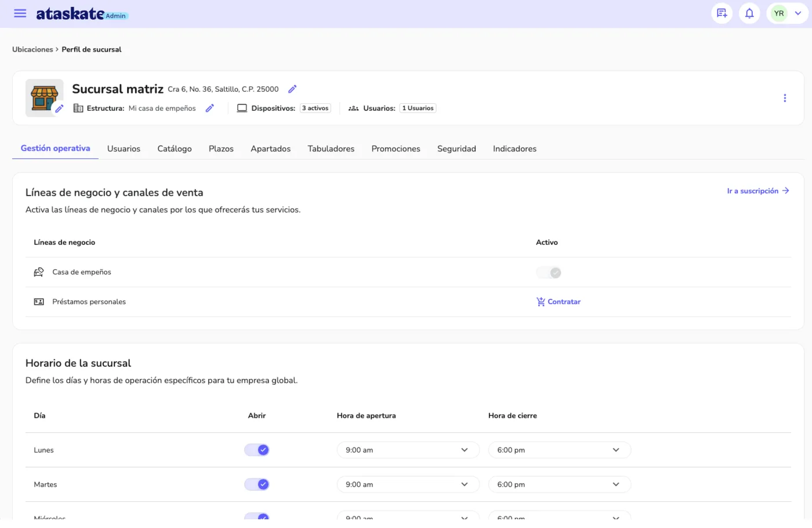Click the Casa de empeños icon
Screen dimensions: 812x528
click(39, 272)
